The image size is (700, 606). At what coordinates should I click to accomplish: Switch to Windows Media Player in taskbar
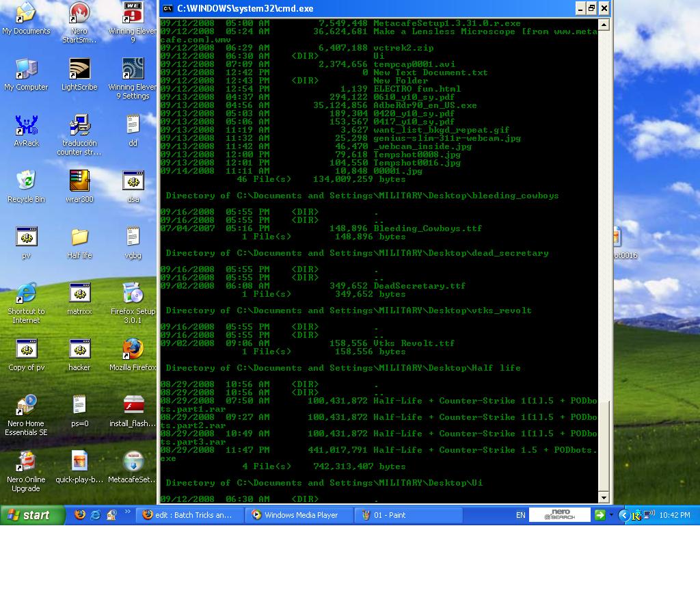coord(299,515)
